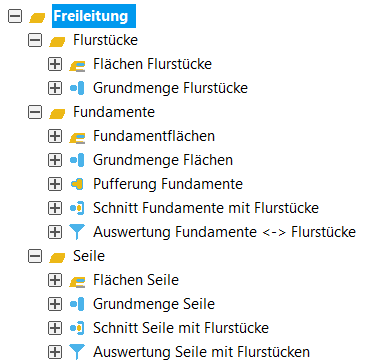The width and height of the screenshot is (371, 361).
Task: Expand the Fundamentflächen node
Action: point(55,136)
